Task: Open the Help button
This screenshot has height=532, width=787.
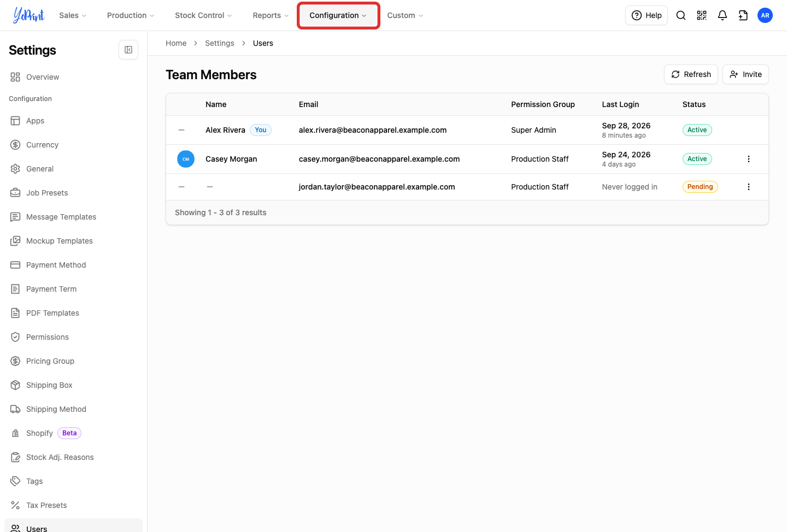Action: [647, 15]
